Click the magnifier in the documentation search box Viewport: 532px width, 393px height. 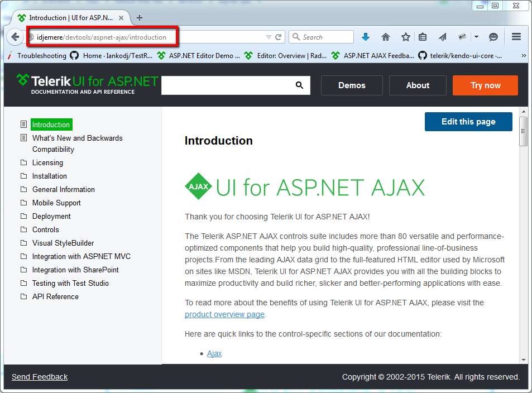point(299,85)
